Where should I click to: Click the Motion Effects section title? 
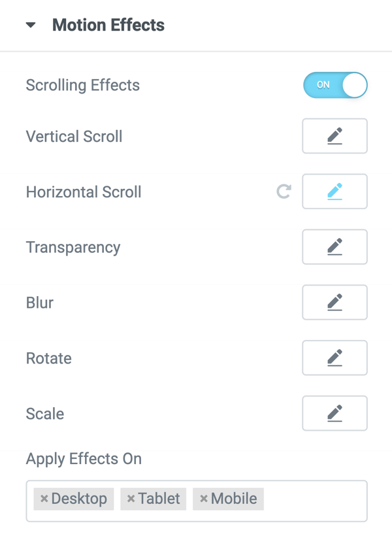pyautogui.click(x=108, y=25)
